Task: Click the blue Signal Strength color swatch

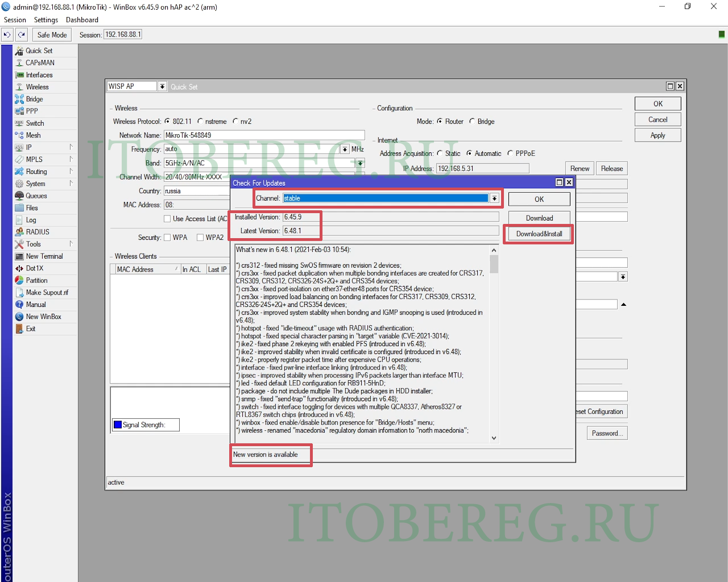Action: pos(118,425)
